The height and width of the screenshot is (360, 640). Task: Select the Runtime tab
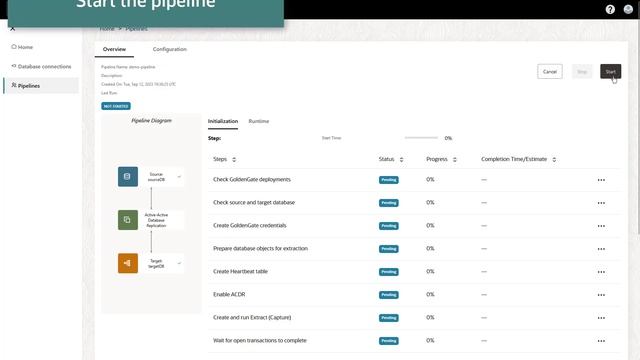pos(259,121)
